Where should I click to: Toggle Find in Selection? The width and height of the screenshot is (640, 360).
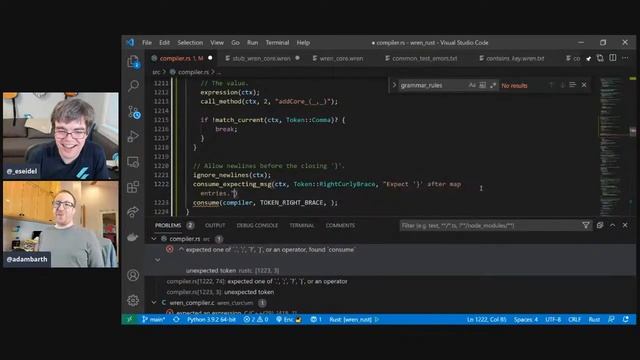(573, 85)
